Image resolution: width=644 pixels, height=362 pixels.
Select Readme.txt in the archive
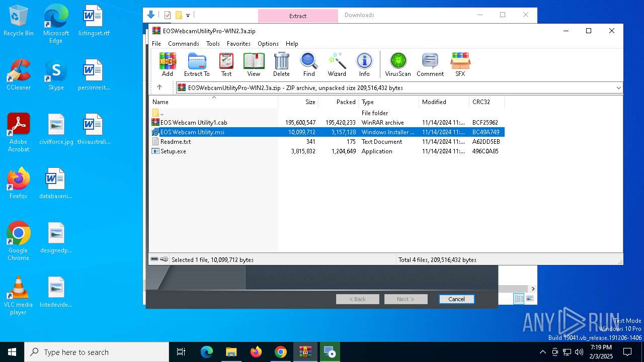[327, 142]
